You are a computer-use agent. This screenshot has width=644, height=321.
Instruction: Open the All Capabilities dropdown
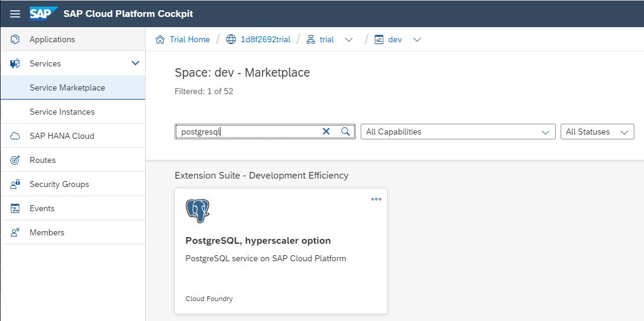point(457,132)
